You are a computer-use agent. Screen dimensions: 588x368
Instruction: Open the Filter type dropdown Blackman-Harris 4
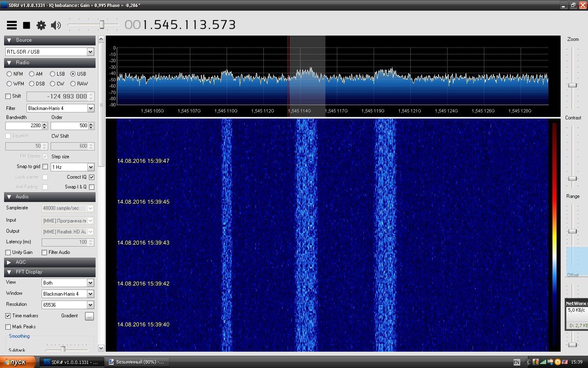tap(60, 108)
